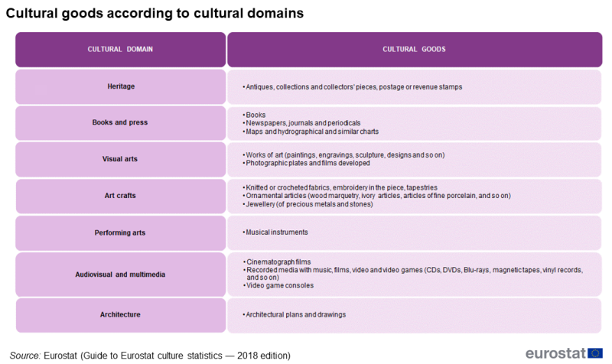Select the 'Antiques, collections and collectors' pieces' line
The width and height of the screenshot is (612, 364).
[353, 87]
